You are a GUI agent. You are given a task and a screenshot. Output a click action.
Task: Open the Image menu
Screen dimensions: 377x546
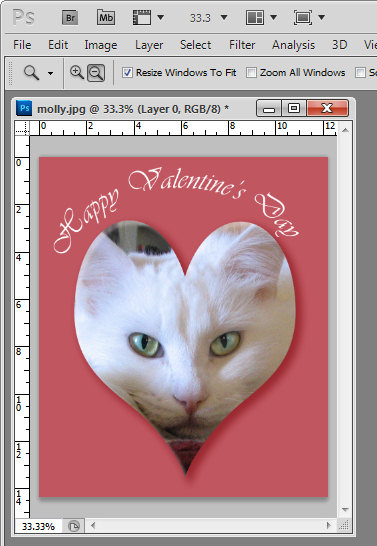[x=101, y=45]
